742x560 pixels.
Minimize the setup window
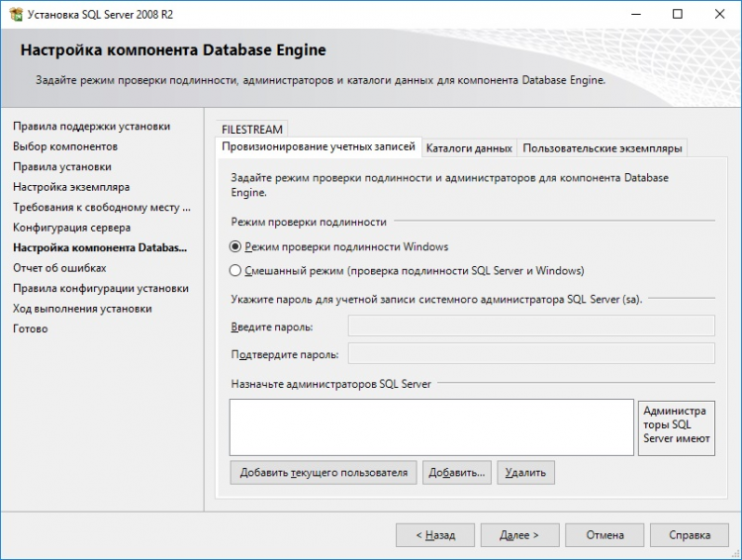pos(632,15)
